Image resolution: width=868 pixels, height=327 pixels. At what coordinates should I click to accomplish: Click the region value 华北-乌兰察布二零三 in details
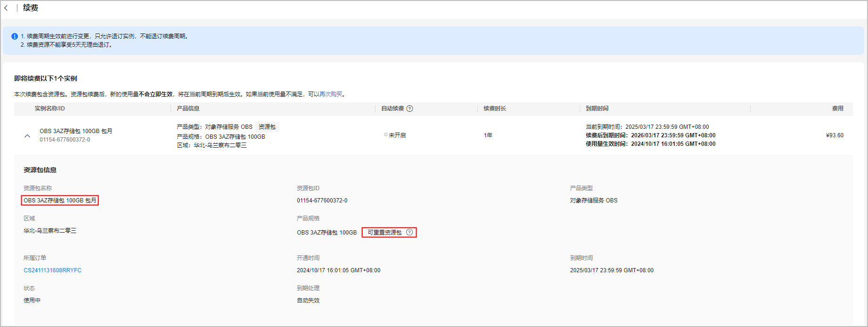point(50,231)
